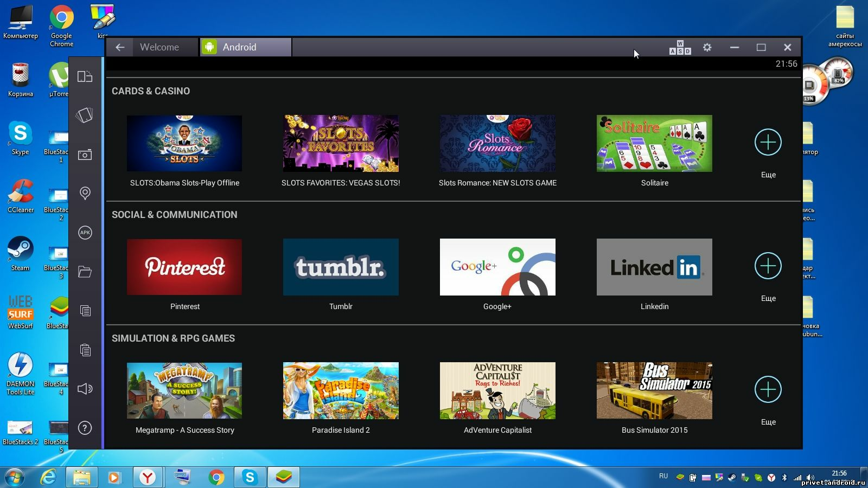This screenshot has width=868, height=488.
Task: Click the 'SLOTS:Obama Slots-Play Offline' label
Action: click(x=184, y=183)
